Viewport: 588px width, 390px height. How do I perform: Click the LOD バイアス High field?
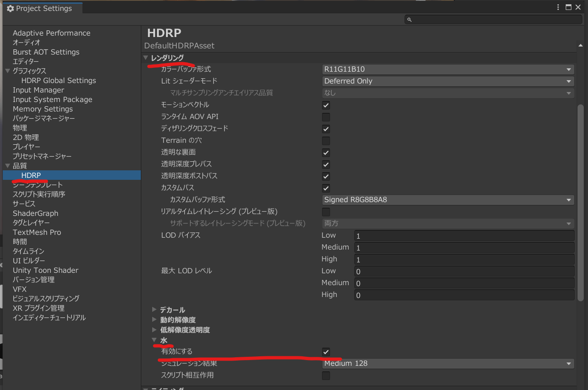point(464,260)
